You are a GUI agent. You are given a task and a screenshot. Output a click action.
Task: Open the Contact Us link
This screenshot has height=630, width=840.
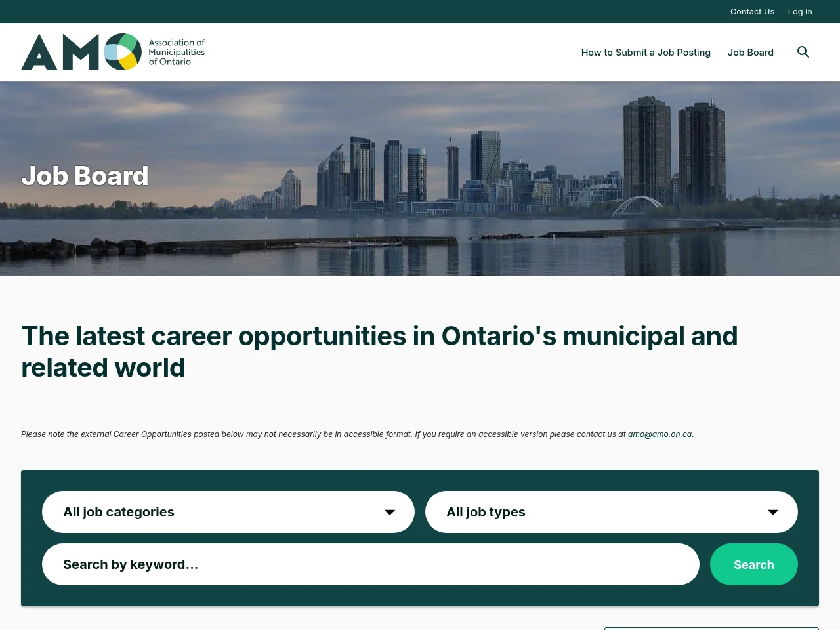click(752, 11)
